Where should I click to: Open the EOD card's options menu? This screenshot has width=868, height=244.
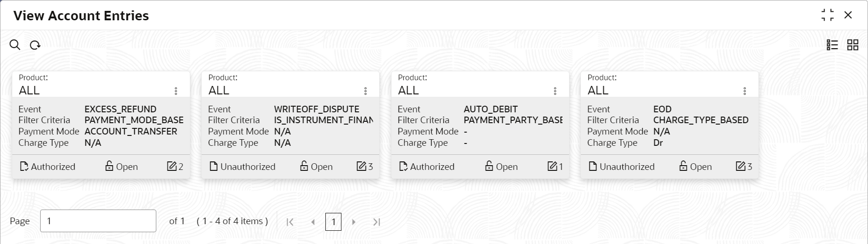click(744, 91)
